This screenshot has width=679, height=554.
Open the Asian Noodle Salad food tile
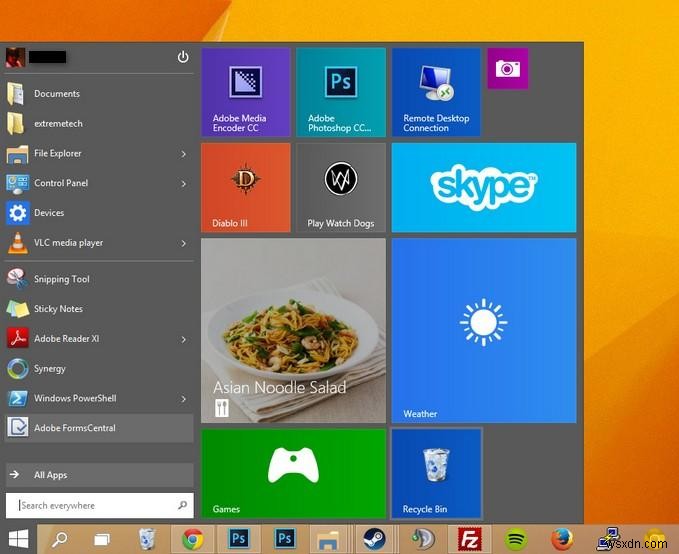[x=293, y=330]
